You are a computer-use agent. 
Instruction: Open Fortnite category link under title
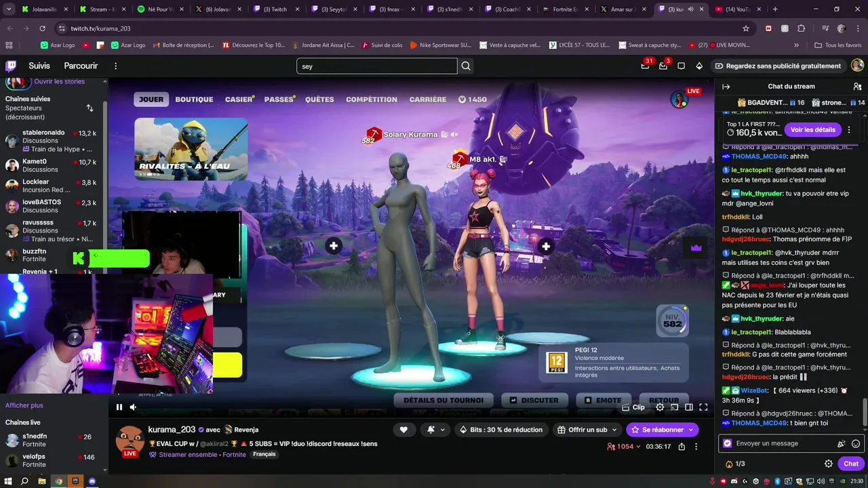click(235, 454)
